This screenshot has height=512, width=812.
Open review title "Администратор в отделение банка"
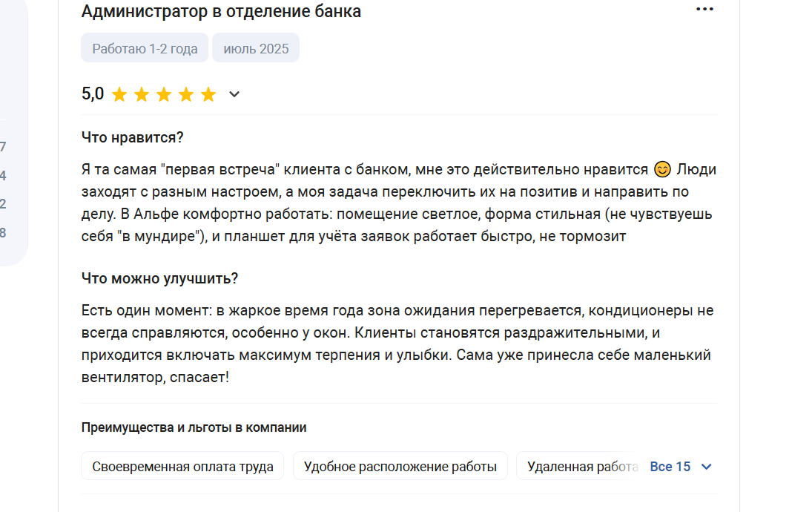click(x=221, y=11)
